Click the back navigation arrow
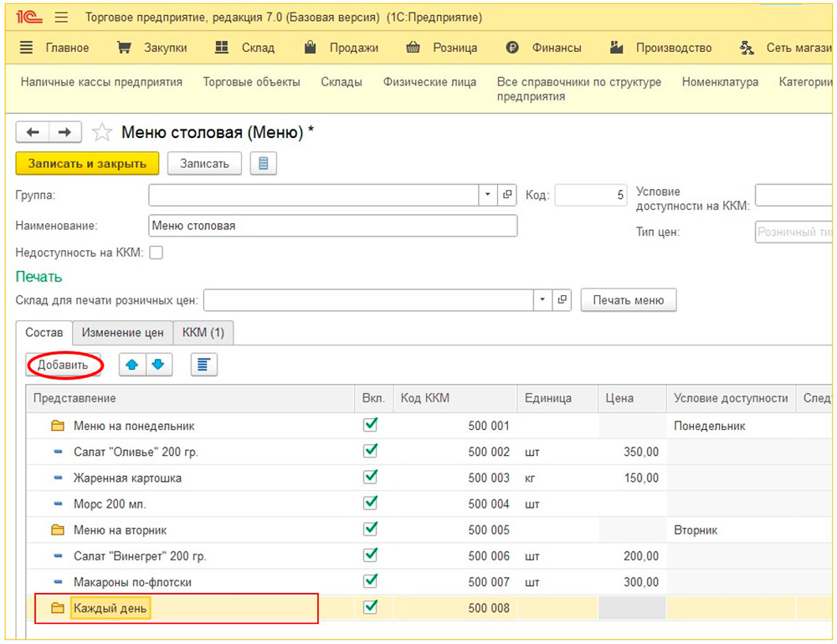Image resolution: width=837 pixels, height=644 pixels. [x=33, y=132]
